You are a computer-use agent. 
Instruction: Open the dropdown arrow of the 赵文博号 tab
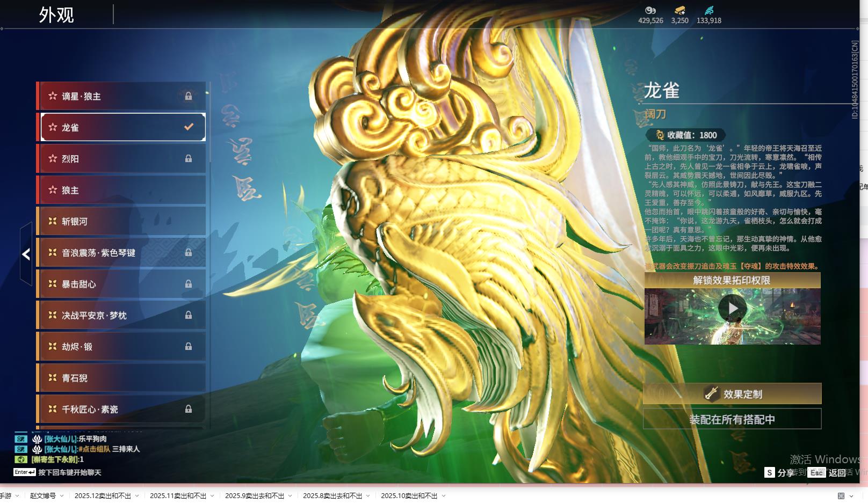coord(62,496)
